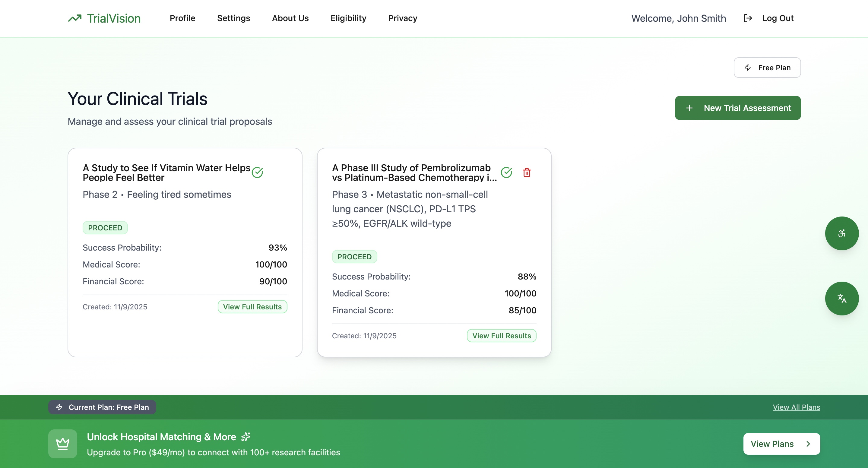View full results for Vitamin Water study

point(252,307)
